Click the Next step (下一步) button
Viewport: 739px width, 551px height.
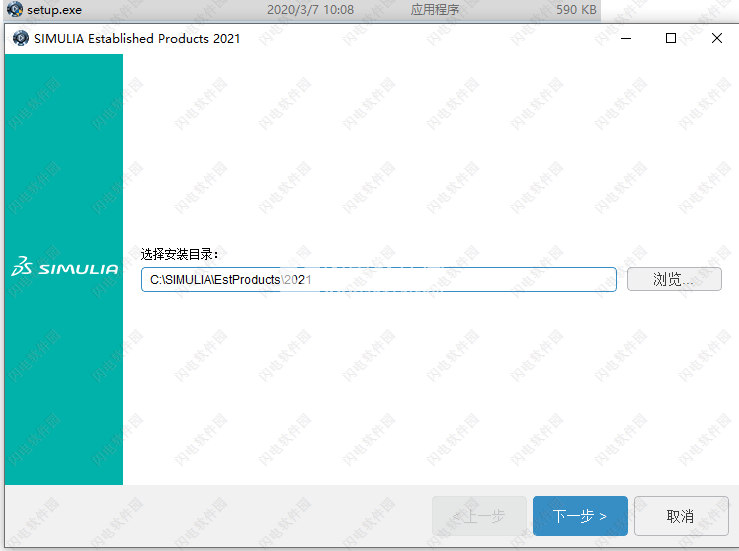point(580,516)
